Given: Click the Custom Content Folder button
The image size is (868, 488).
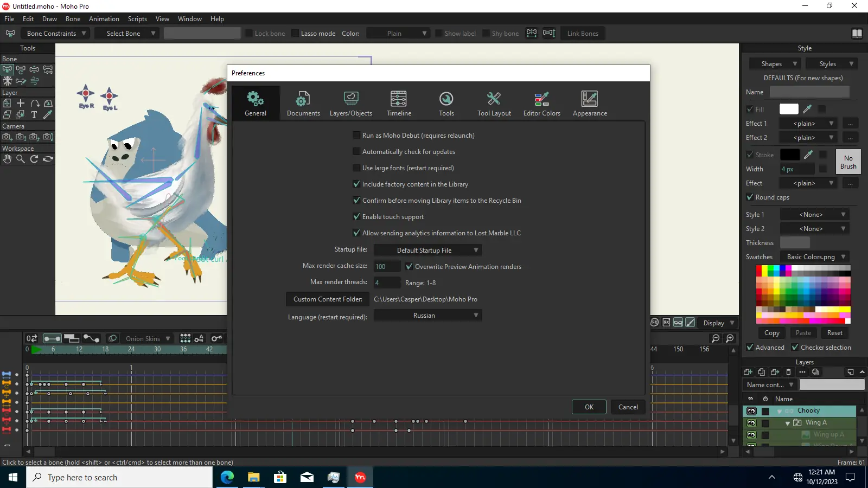Looking at the screenshot, I should tap(328, 299).
